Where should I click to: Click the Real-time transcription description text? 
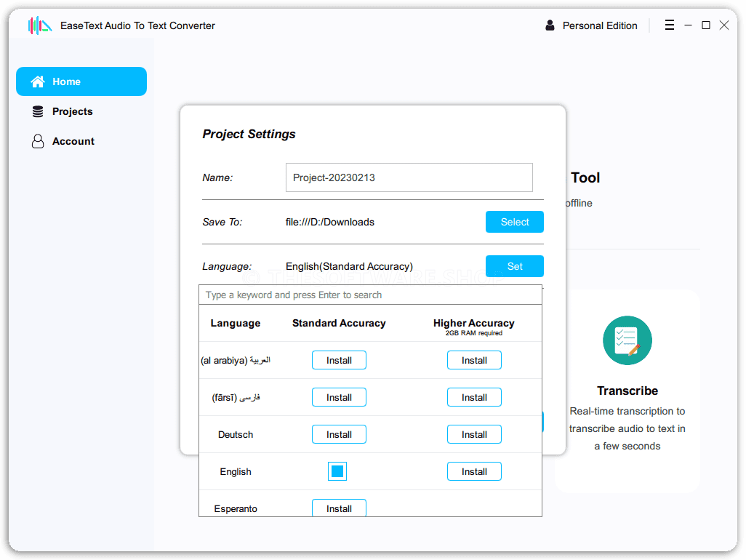(x=627, y=428)
